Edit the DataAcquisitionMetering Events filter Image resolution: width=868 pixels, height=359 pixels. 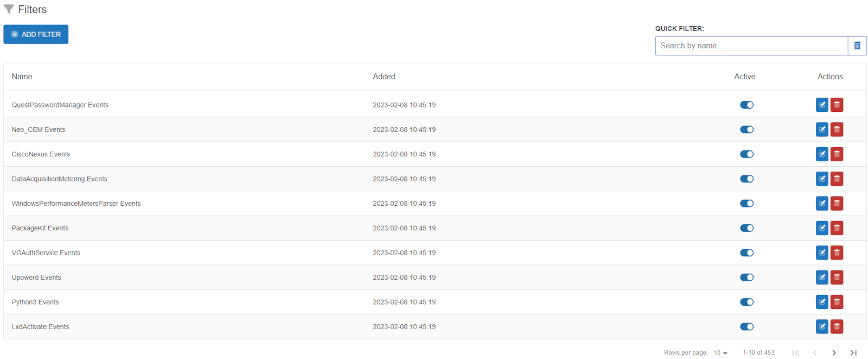pyautogui.click(x=822, y=179)
